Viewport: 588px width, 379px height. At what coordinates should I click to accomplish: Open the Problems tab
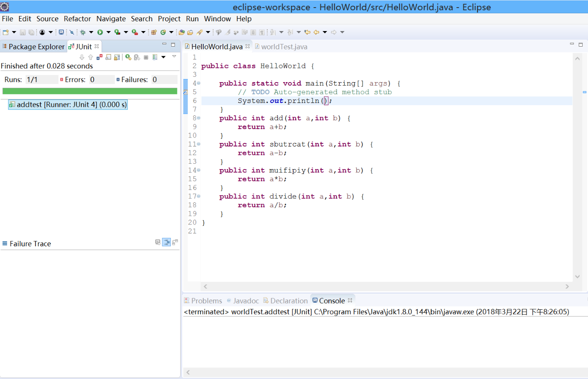[x=203, y=300]
